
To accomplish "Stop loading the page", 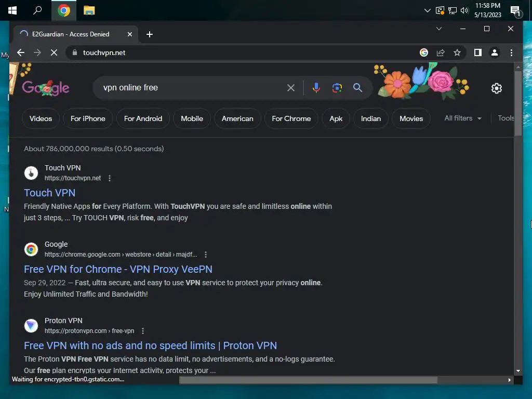I will [x=54, y=52].
